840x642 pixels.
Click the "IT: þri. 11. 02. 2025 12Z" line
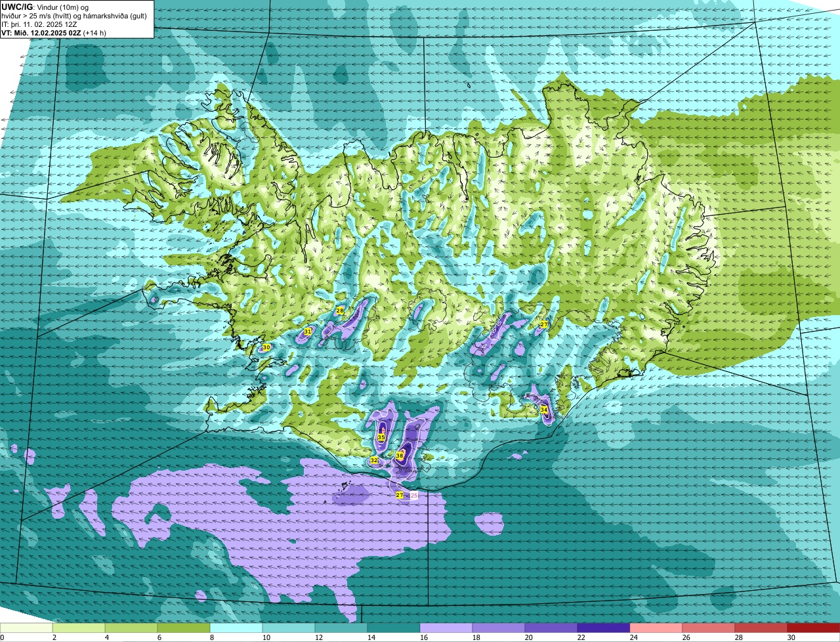[41, 24]
